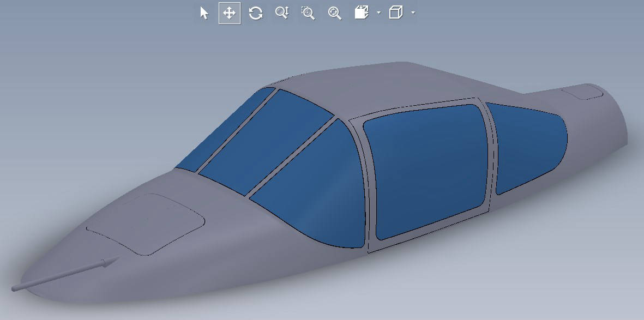Click the nose access hatch panel
The height and width of the screenshot is (320, 644).
point(147,222)
